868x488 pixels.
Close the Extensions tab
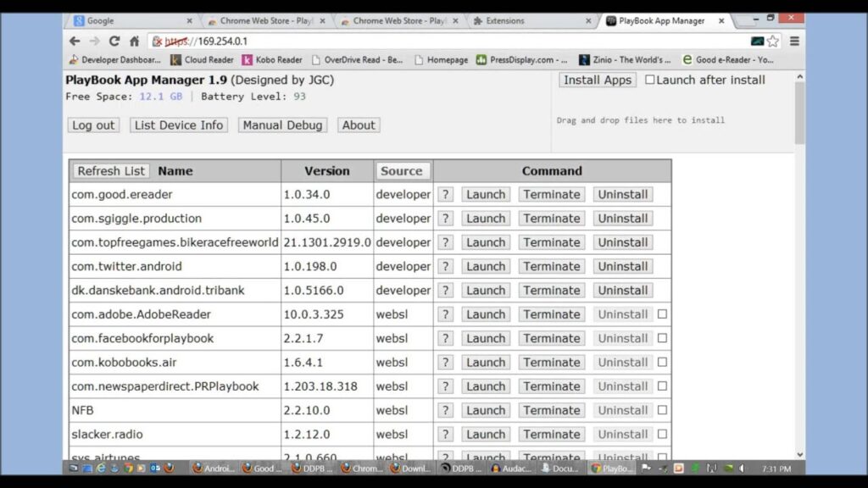588,21
